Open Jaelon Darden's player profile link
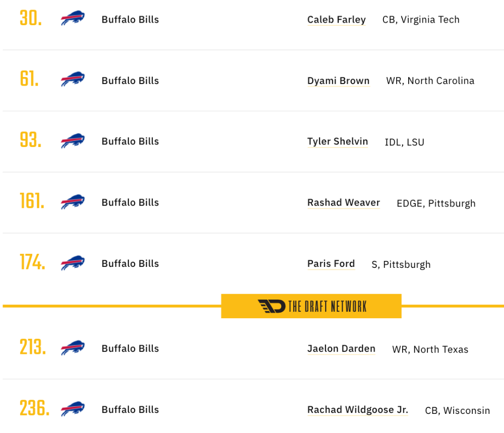Viewport: 504px width, 433px height. (341, 348)
